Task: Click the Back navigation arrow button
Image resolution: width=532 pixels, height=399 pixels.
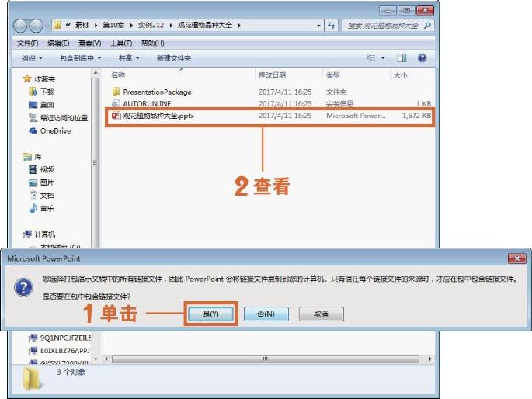Action: pos(20,26)
